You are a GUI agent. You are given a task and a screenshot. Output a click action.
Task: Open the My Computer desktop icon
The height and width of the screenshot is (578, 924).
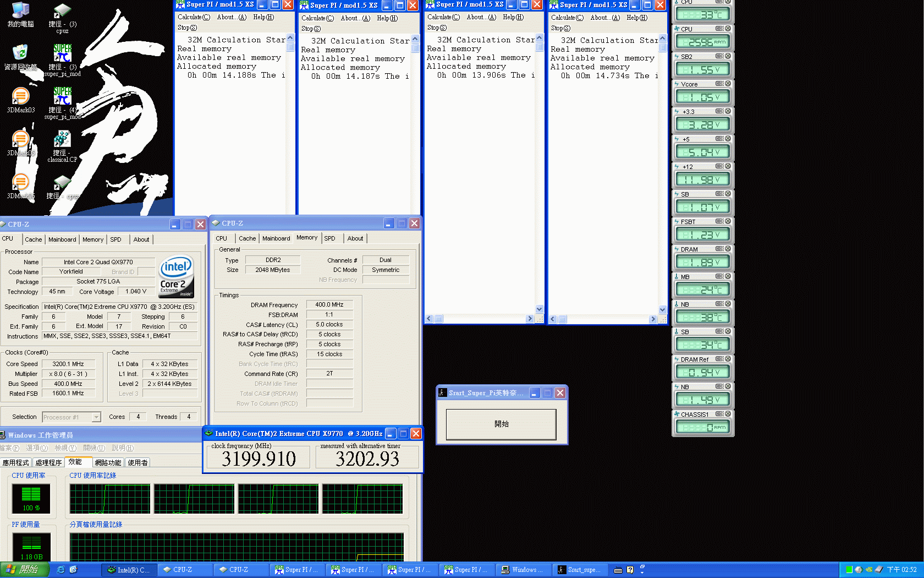coord(20,14)
